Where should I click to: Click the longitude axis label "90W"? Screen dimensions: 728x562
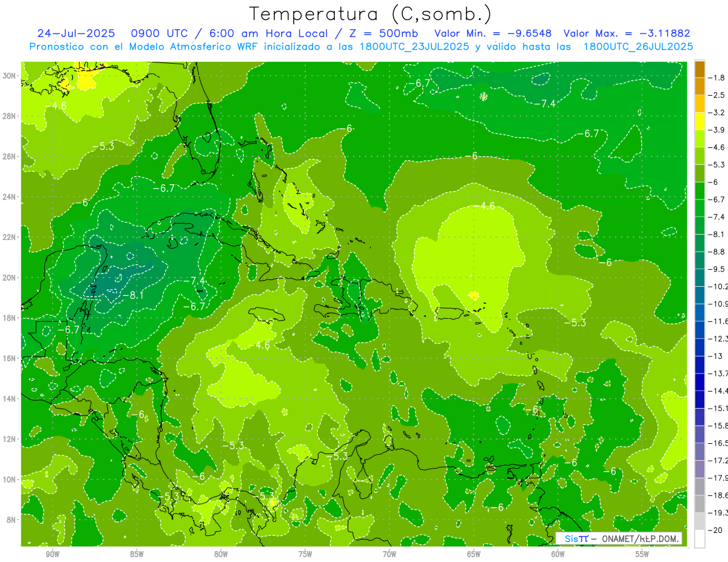[52, 554]
